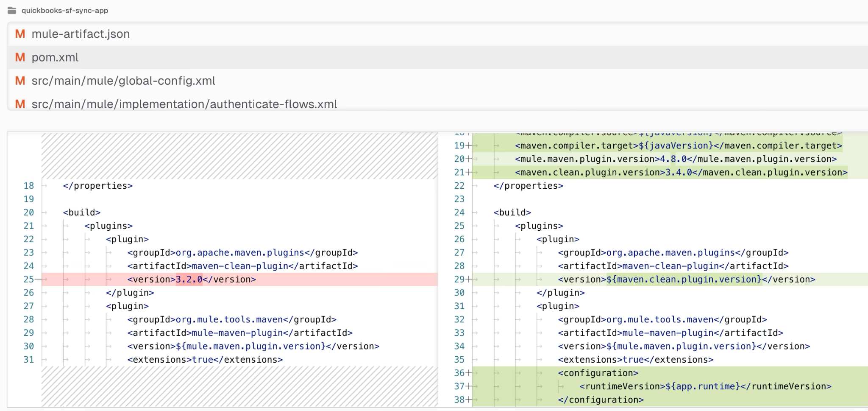Click the removed version 3.2.0 text
Screen dimensions: 868x411
click(x=189, y=279)
